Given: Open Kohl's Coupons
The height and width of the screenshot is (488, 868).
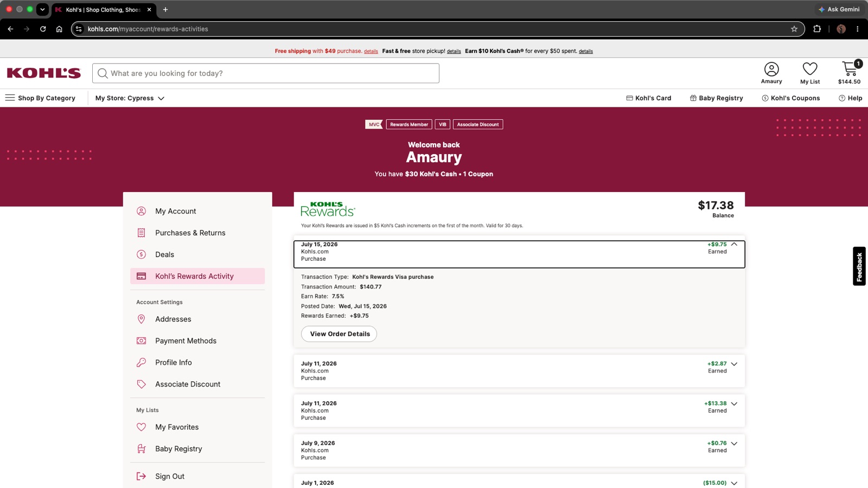Looking at the screenshot, I should (791, 98).
